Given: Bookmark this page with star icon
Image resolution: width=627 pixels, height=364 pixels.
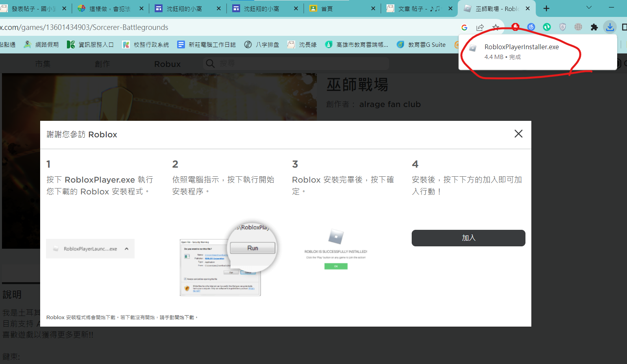Looking at the screenshot, I should point(496,27).
